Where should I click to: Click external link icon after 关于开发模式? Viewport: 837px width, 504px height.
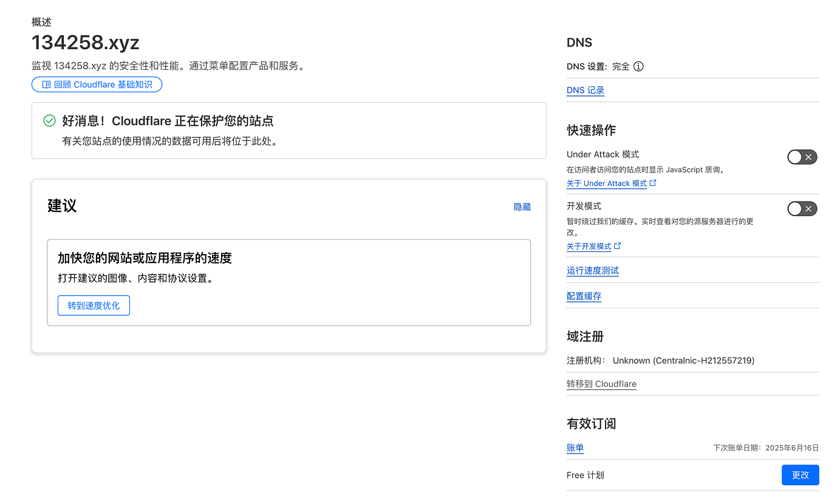(618, 246)
